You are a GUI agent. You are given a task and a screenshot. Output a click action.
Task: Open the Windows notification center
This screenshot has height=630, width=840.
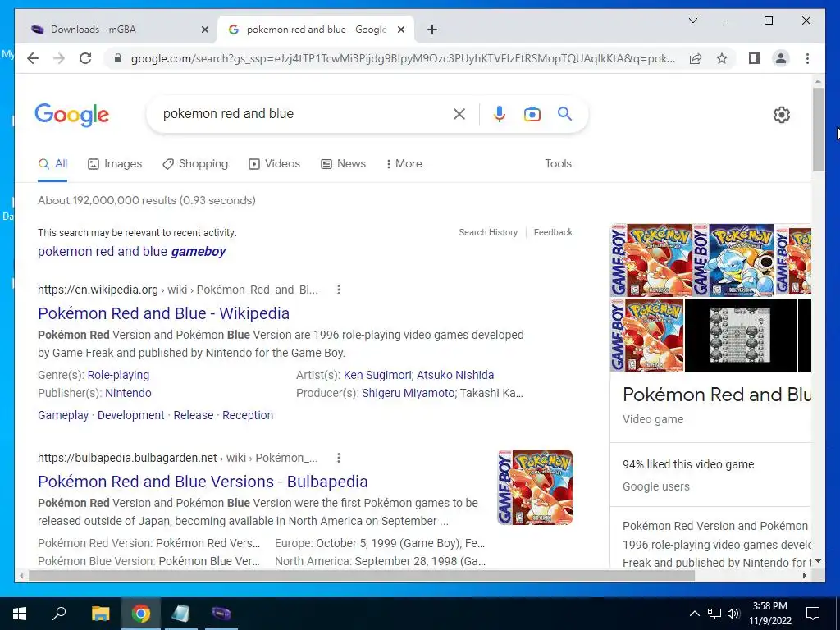pos(813,614)
